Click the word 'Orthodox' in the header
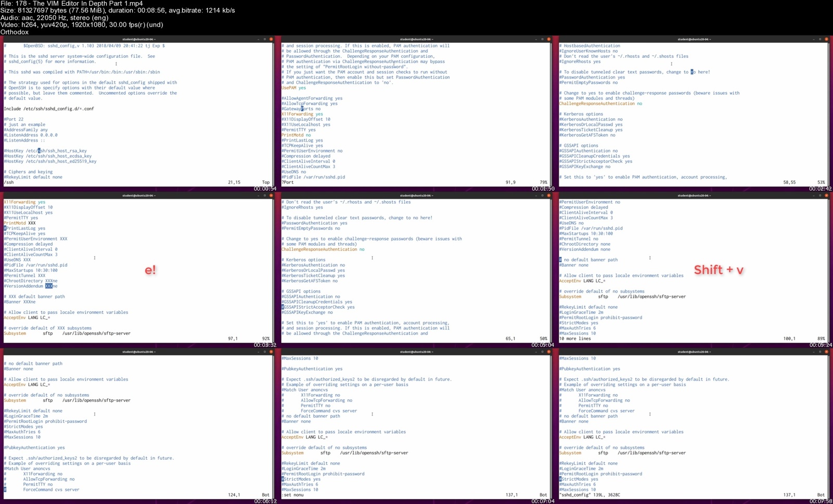Viewport: 833px width, 504px height. point(15,32)
